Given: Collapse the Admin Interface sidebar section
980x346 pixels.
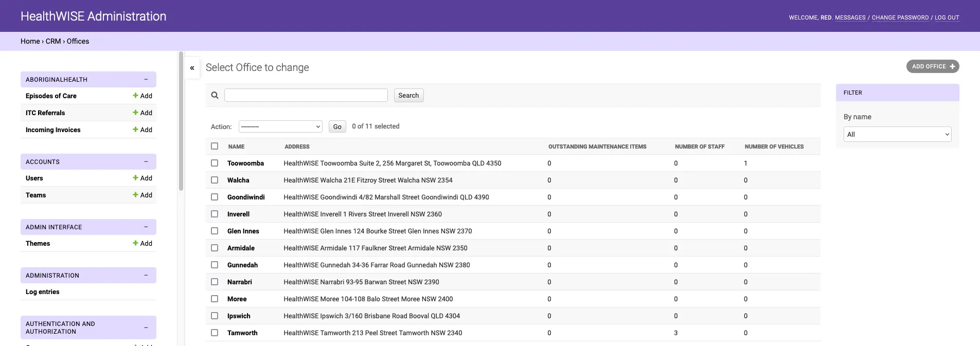Looking at the screenshot, I should click(146, 227).
